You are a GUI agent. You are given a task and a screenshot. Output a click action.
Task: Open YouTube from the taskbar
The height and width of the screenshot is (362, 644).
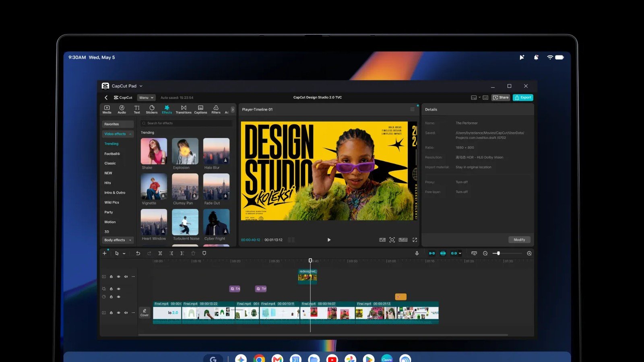point(332,359)
